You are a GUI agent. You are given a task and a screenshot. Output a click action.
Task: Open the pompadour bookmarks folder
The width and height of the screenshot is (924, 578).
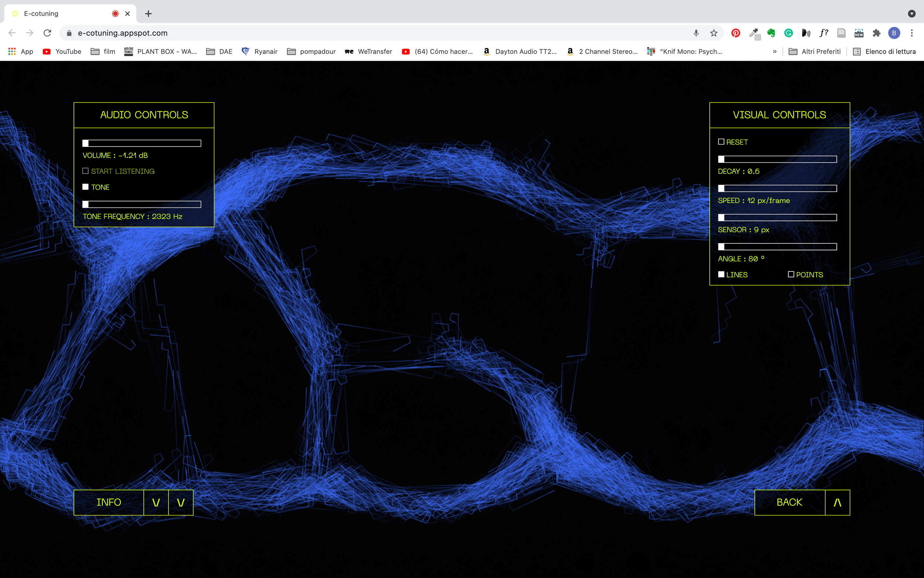311,51
